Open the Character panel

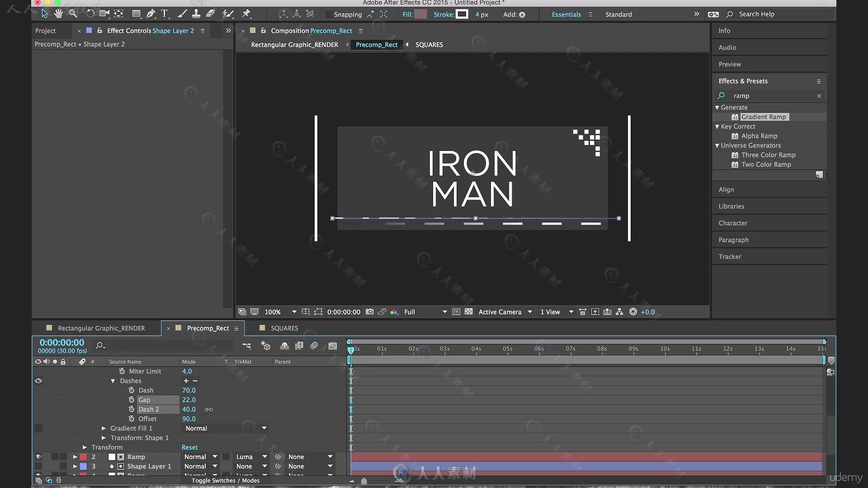point(733,223)
